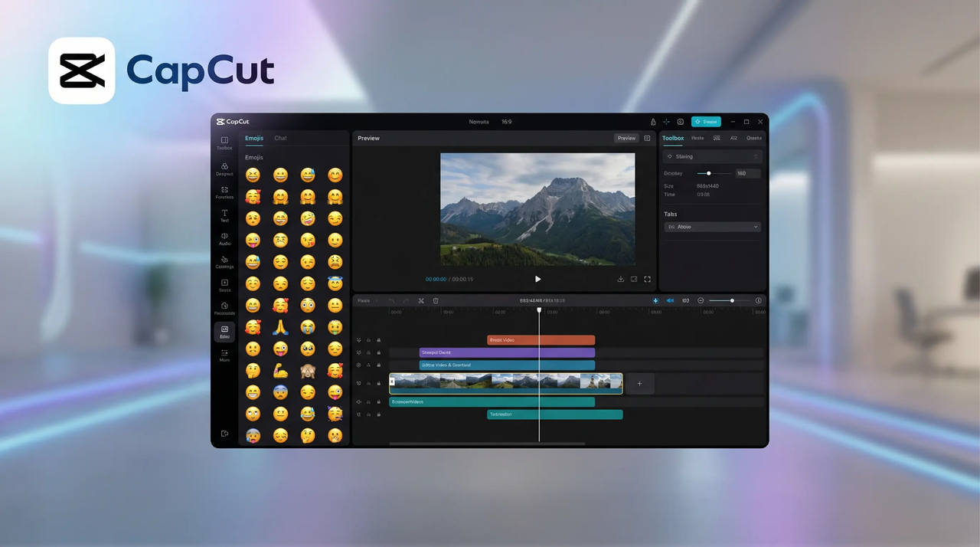This screenshot has height=547, width=980.
Task: Lock the purple clip's track
Action: [378, 353]
